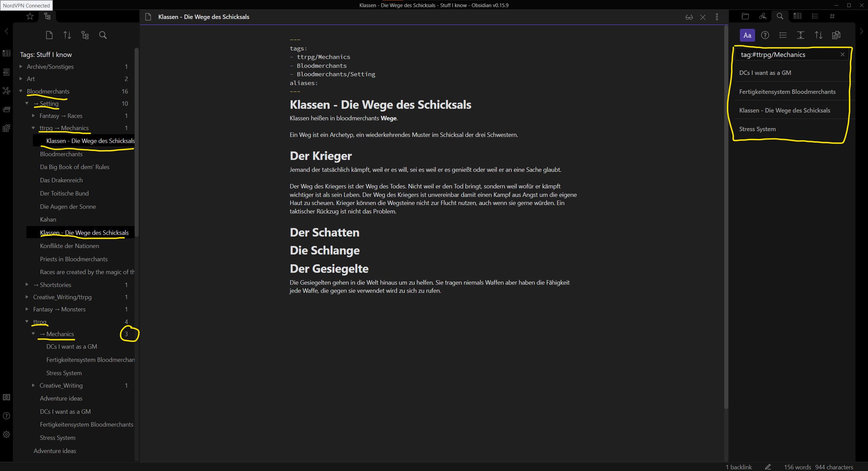The image size is (868, 471).
Task: Click the 1 backlink indicator in the status bar
Action: [x=739, y=467]
